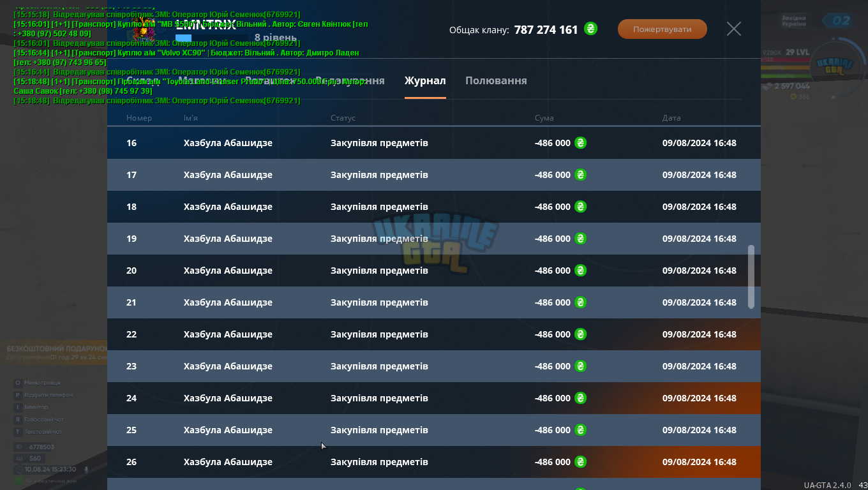Click the hryvnia coin icon in row 21
Screen dimensions: 868x490
tap(580, 302)
